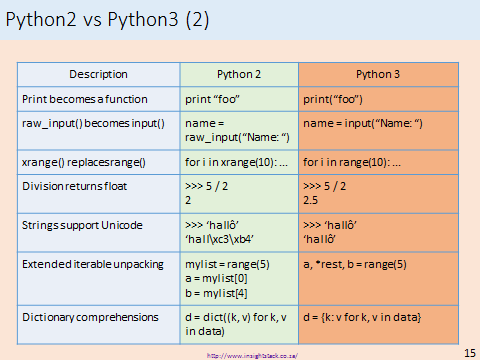Viewport: 480px width, 360px height.
Task: Select the 'Strings support Unicode' cell
Action: pos(99,233)
